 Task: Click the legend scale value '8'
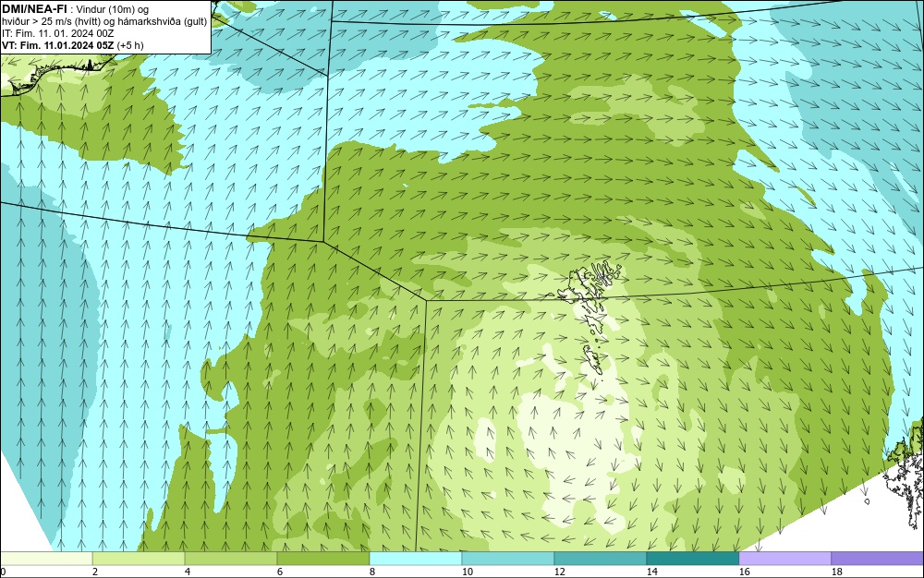pyautogui.click(x=372, y=572)
